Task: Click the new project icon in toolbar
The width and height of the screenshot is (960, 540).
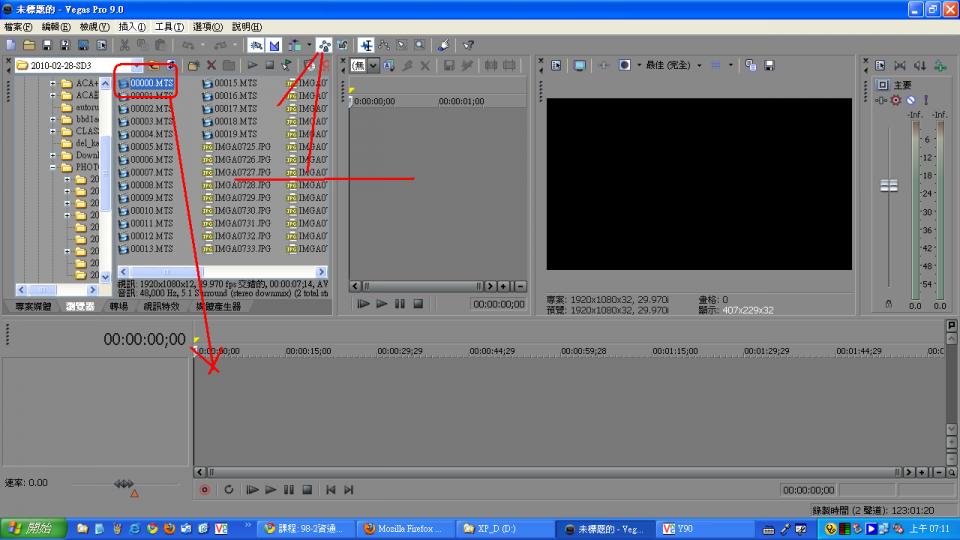Action: coord(10,45)
